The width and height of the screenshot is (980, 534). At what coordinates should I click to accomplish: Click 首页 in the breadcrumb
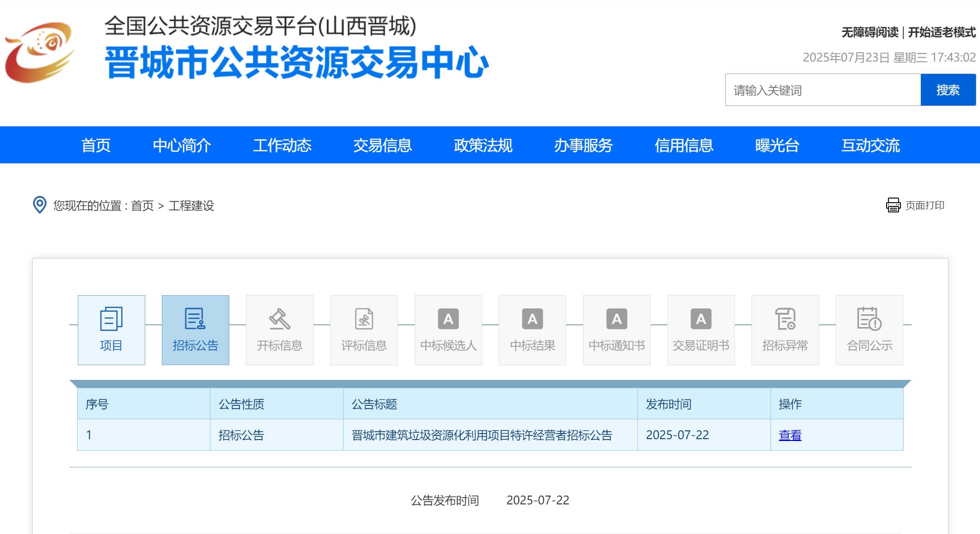[142, 205]
